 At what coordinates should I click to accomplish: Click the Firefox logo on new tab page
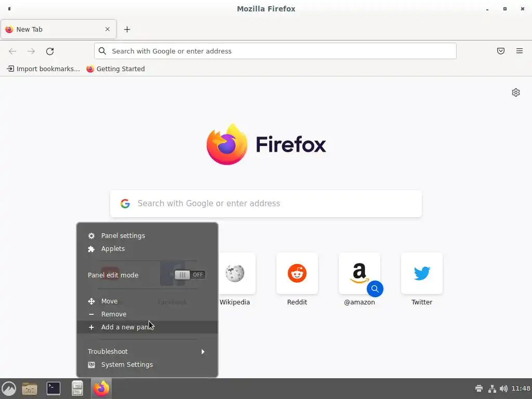(227, 144)
